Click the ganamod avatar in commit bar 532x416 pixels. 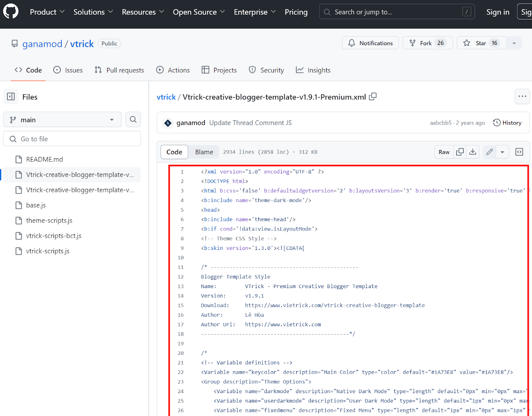click(x=168, y=123)
